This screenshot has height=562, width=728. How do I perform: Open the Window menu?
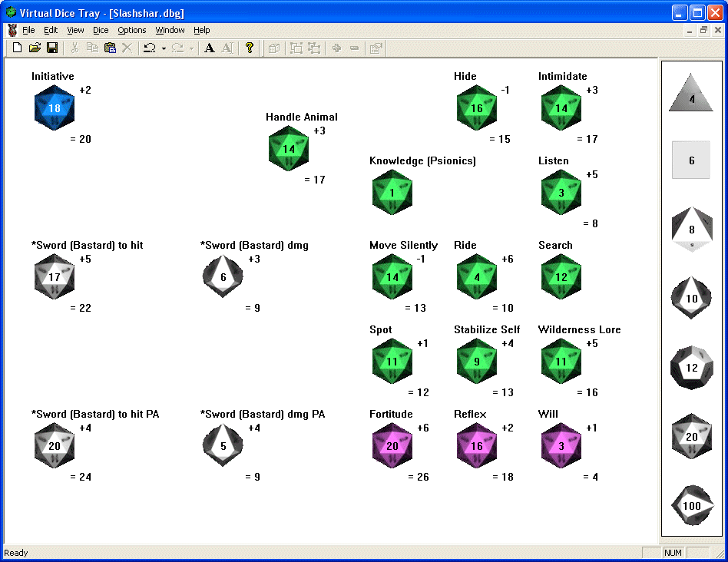[170, 30]
